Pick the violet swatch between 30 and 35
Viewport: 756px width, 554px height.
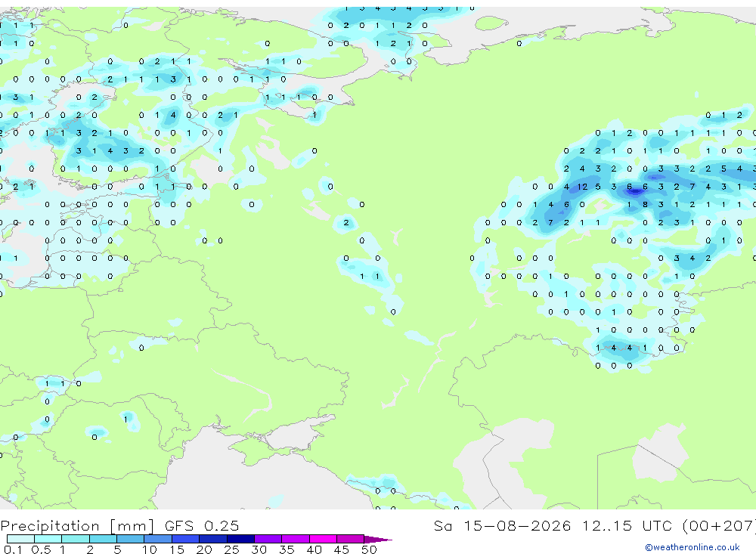click(268, 539)
